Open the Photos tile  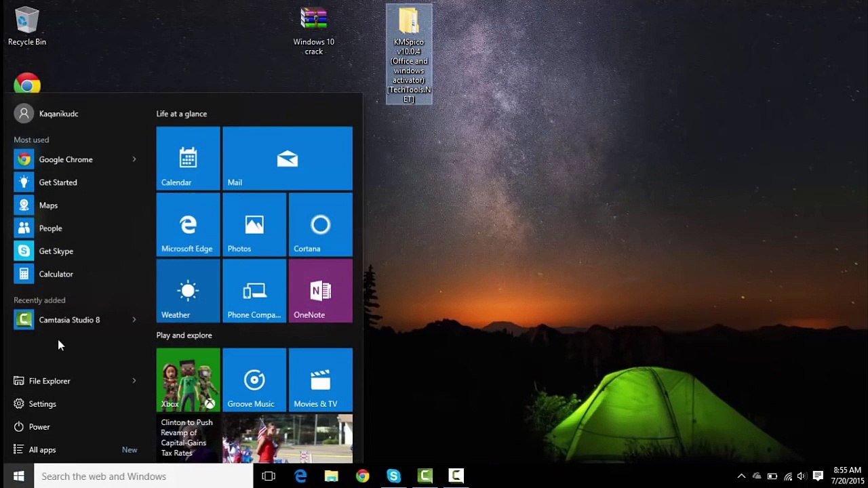click(254, 224)
